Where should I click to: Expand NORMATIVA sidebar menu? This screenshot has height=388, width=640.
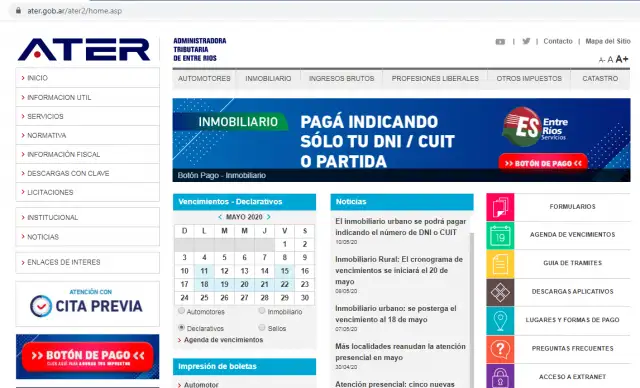[x=87, y=135]
